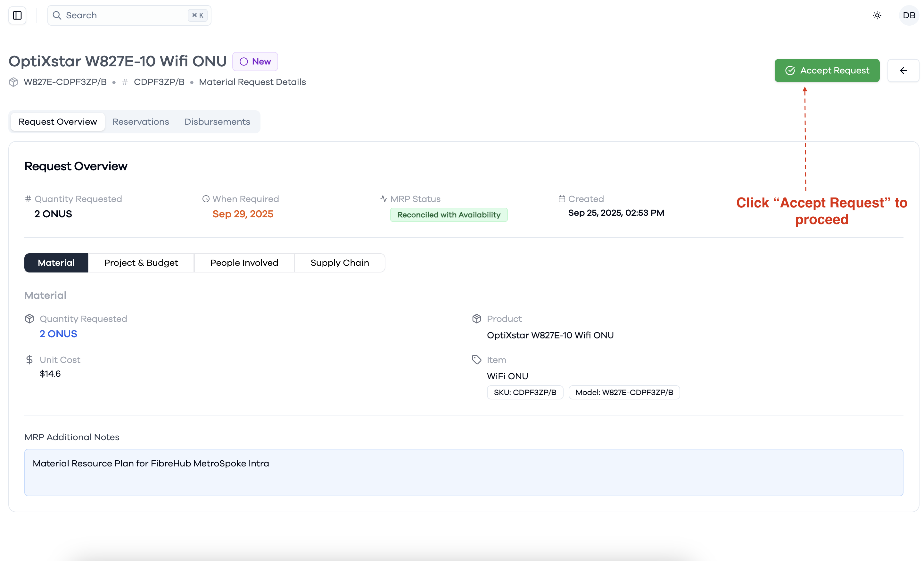Image resolution: width=924 pixels, height=561 pixels.
Task: Click the Sep 25, 2025, 02:53 PM timestamp
Action: point(616,213)
